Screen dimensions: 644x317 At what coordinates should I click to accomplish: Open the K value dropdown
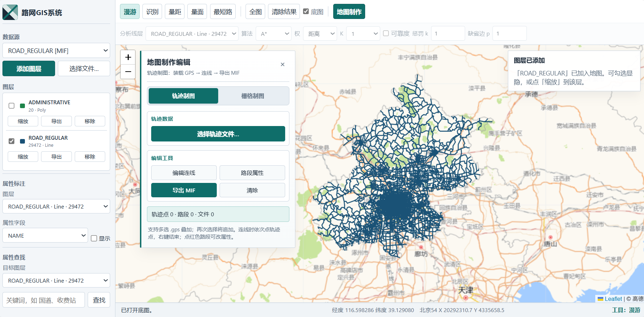[363, 34]
